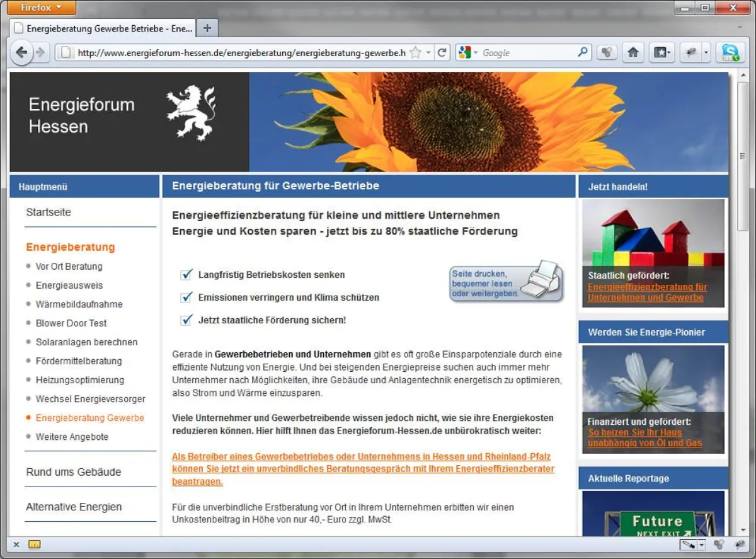Toggle the 'Langfristig Betriebskosten senken' checkmark

point(186,275)
